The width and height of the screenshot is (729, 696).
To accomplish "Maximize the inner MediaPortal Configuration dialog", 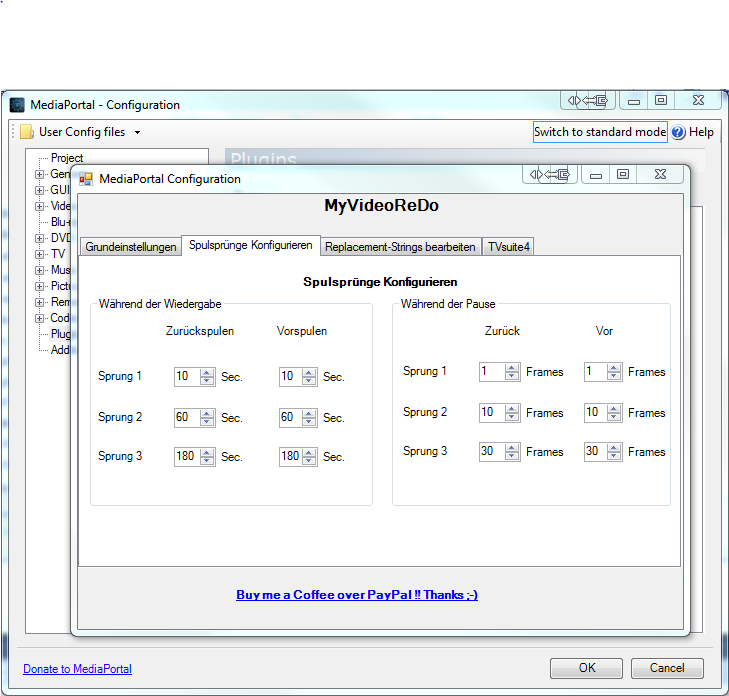I will click(x=623, y=175).
